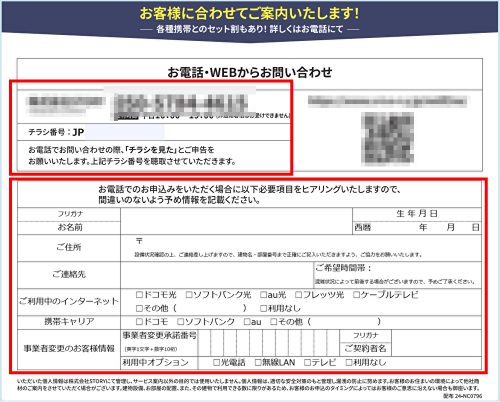Select ソフトバンク as mobile carrier
This screenshot has height=402, width=500.
181,322
